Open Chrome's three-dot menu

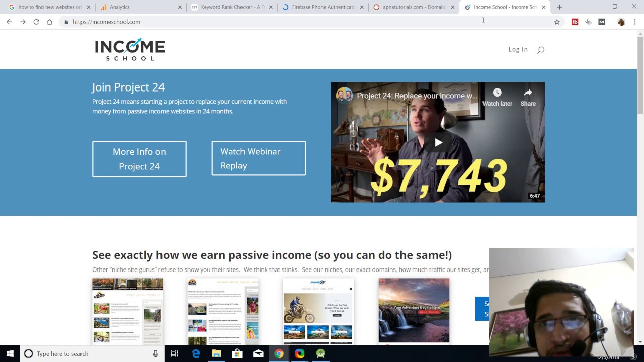pos(635,22)
